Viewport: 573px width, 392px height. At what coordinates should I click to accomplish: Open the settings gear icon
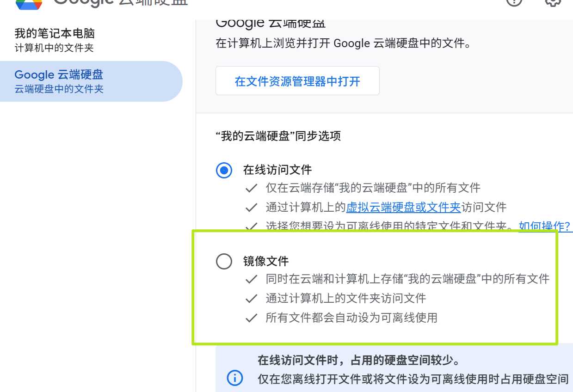point(553,2)
